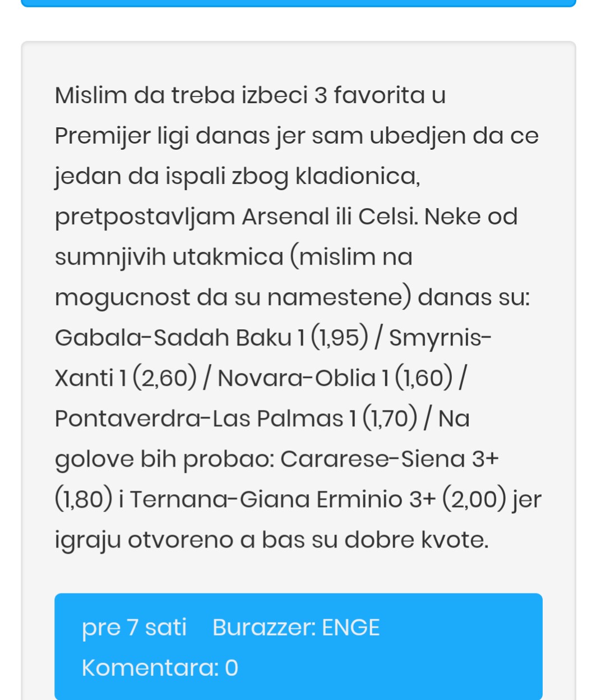Open the Komentara: 0 comments link
Screen dimensions: 601x700
tap(160, 667)
